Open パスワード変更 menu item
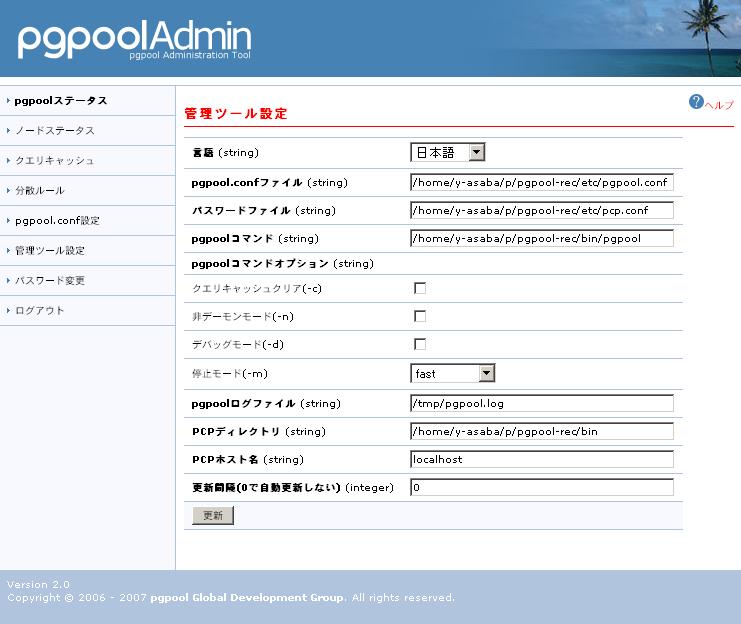This screenshot has height=624, width=741. coord(50,281)
